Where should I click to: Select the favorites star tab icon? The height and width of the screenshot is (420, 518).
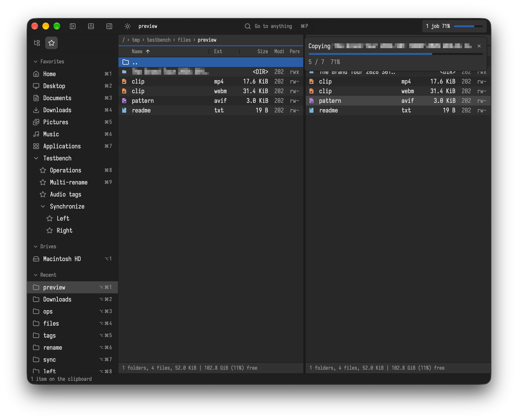pyautogui.click(x=52, y=43)
